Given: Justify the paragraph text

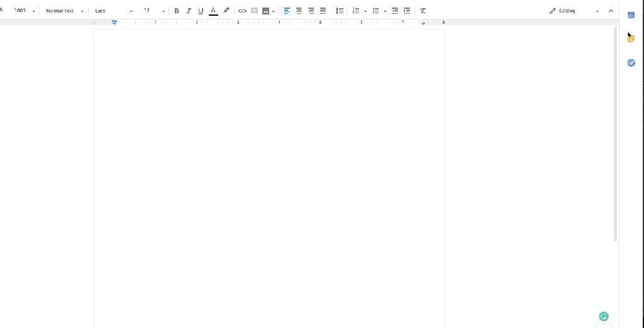Looking at the screenshot, I should [x=323, y=11].
